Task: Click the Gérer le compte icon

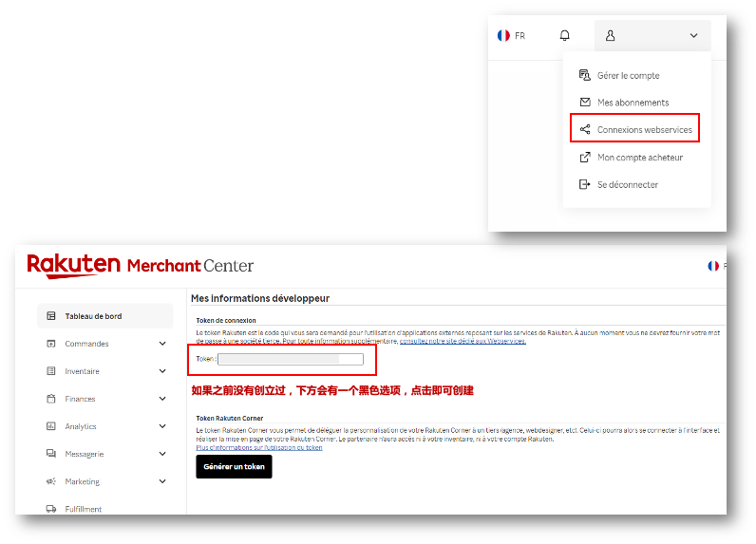Action: 585,75
